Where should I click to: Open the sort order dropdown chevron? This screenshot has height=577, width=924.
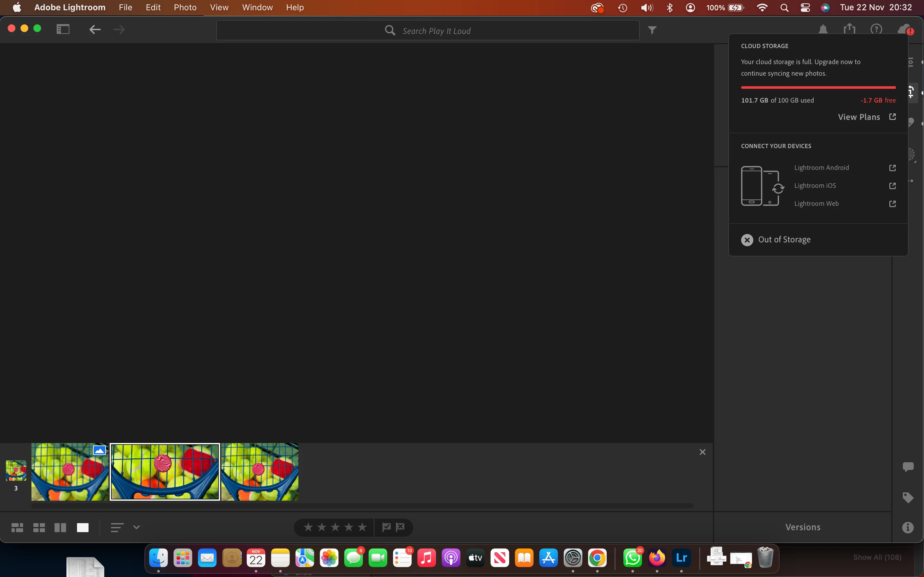[x=136, y=527]
